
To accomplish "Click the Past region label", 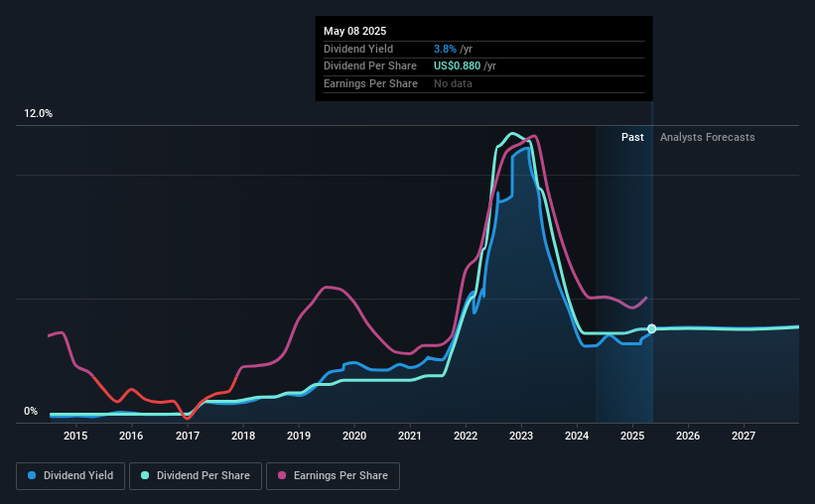I will (632, 137).
